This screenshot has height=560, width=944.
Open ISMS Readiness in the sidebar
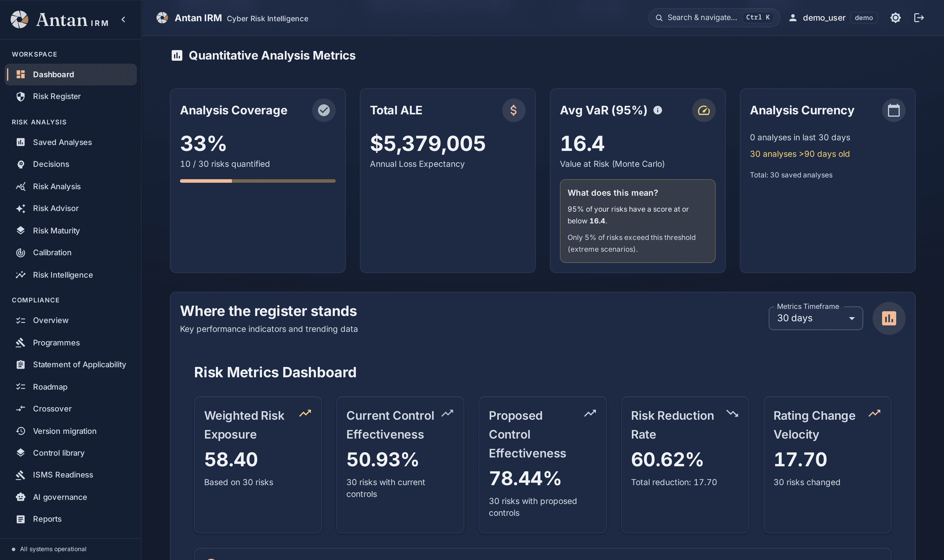71,475
